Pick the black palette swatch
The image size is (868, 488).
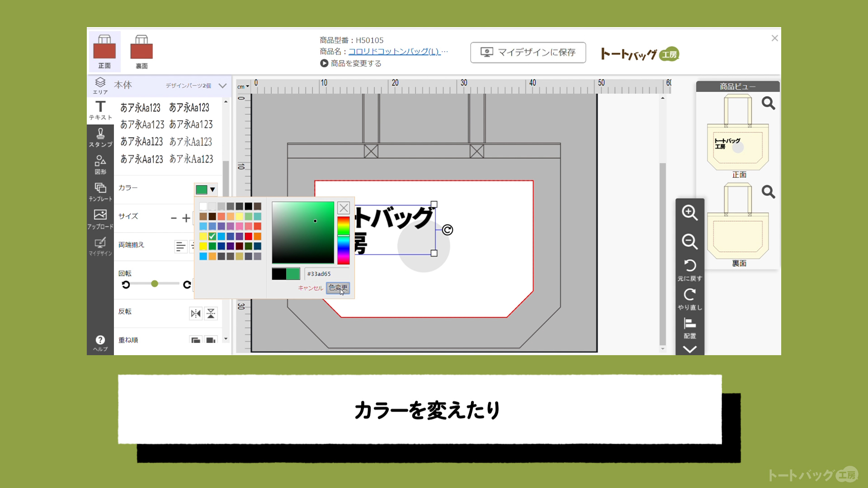click(x=248, y=206)
